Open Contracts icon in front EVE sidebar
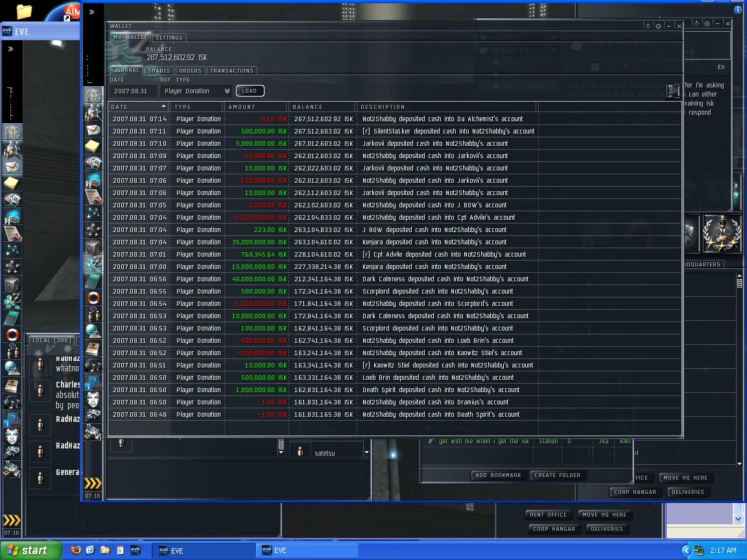This screenshot has height=560, width=747. pos(93,196)
